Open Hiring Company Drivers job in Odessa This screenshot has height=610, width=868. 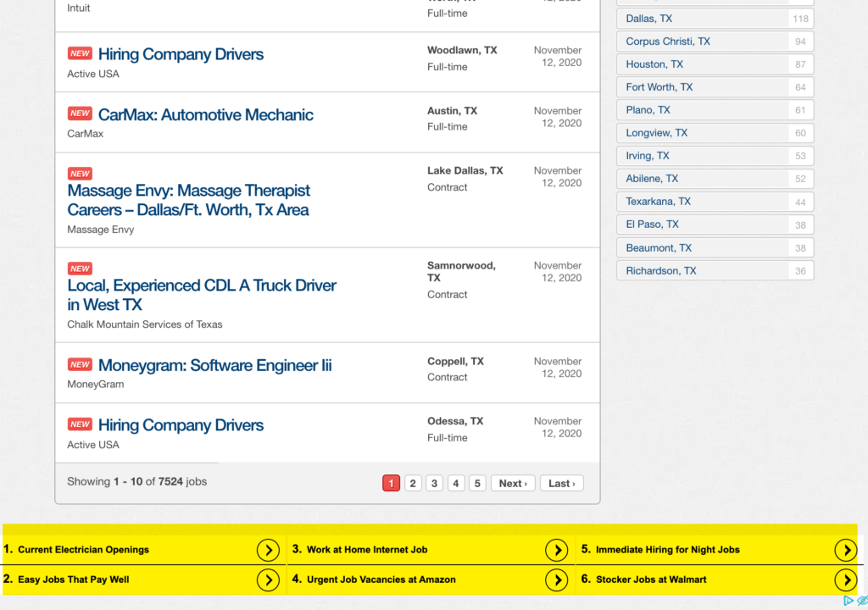181,425
